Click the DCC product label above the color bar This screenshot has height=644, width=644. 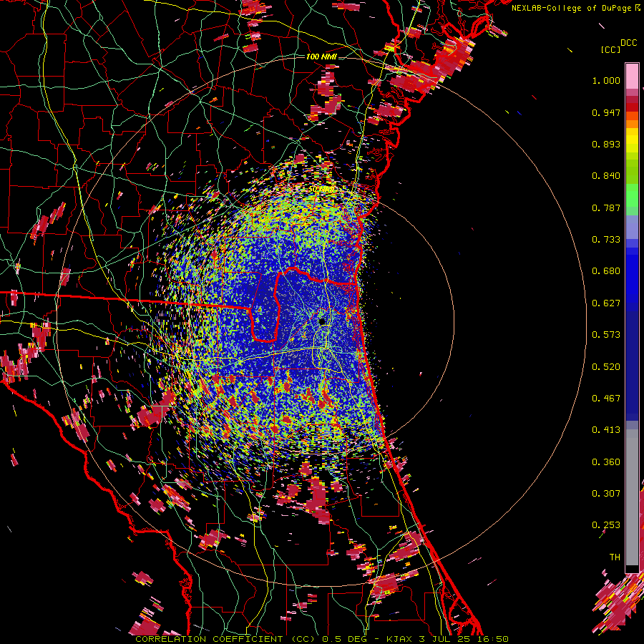click(x=628, y=43)
